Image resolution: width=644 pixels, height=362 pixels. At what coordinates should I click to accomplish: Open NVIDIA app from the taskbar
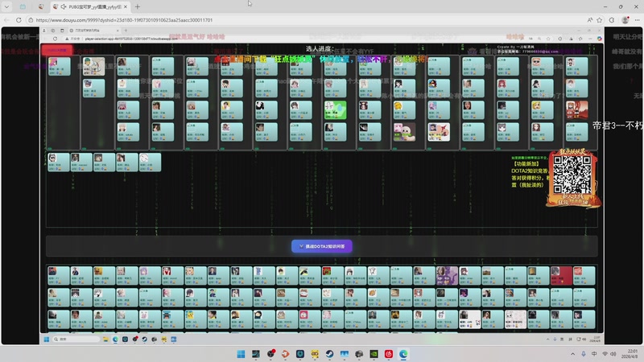[374, 354]
